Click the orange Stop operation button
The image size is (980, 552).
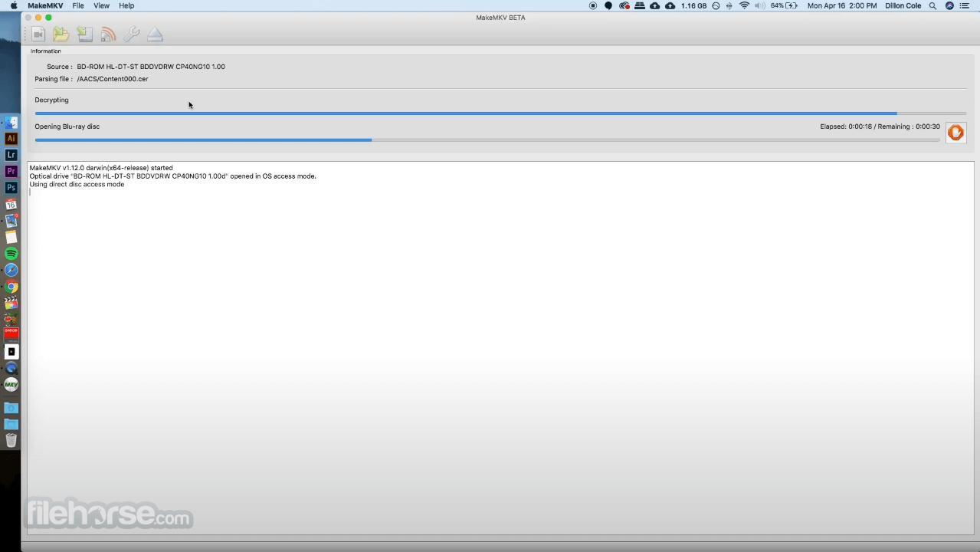click(955, 133)
